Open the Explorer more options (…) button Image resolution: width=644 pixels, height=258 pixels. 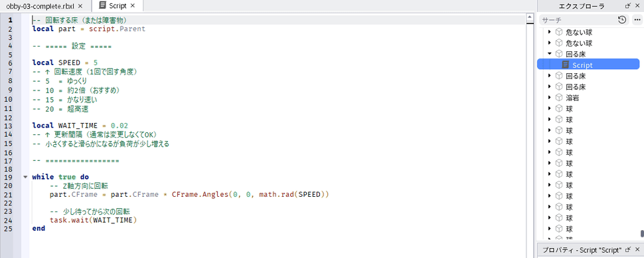coord(637,20)
